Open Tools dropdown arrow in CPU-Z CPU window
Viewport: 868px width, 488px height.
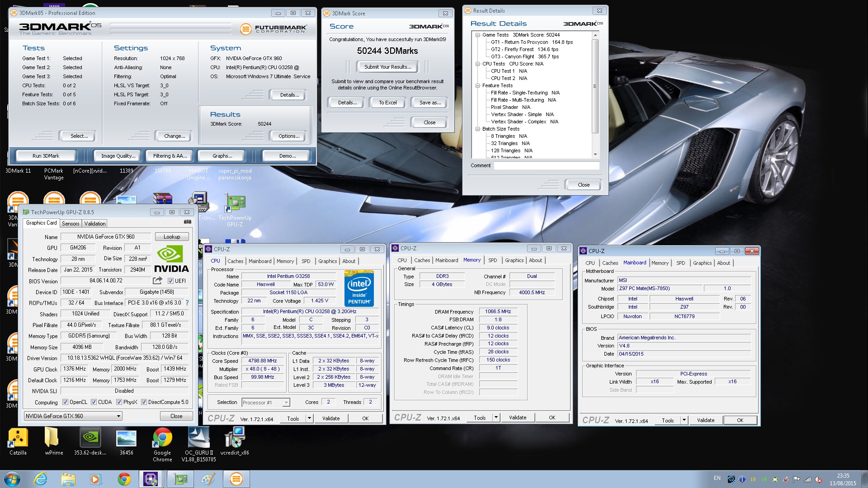[310, 418]
